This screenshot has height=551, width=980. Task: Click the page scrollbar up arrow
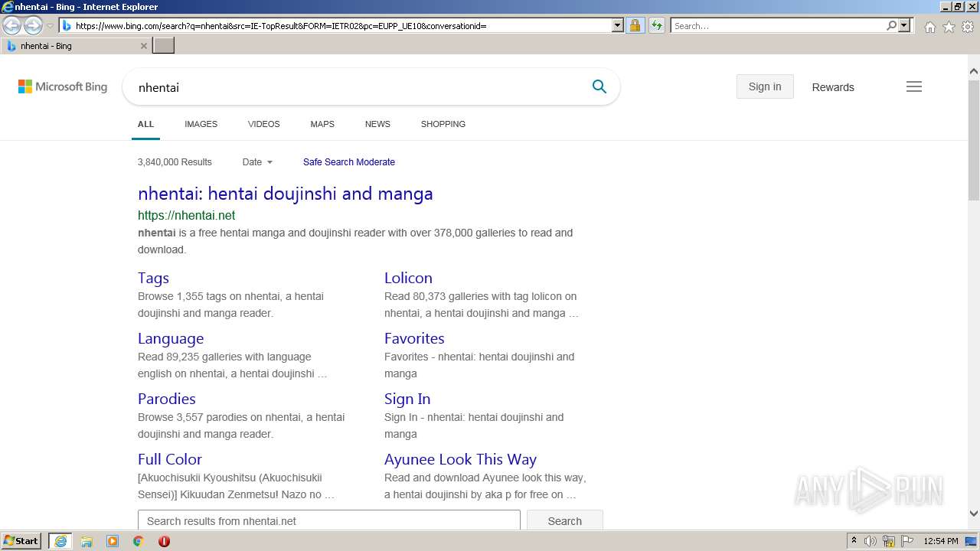click(974, 71)
